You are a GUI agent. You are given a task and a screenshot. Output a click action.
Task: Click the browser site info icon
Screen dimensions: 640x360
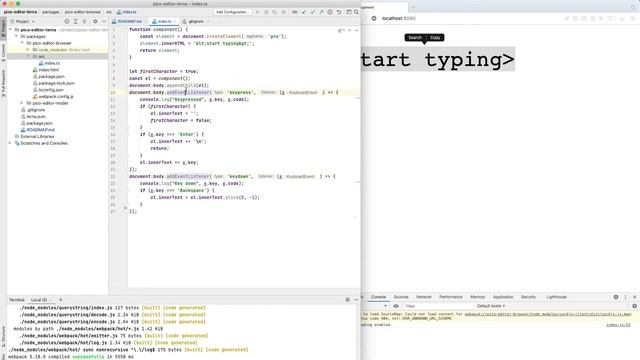pyautogui.click(x=374, y=18)
